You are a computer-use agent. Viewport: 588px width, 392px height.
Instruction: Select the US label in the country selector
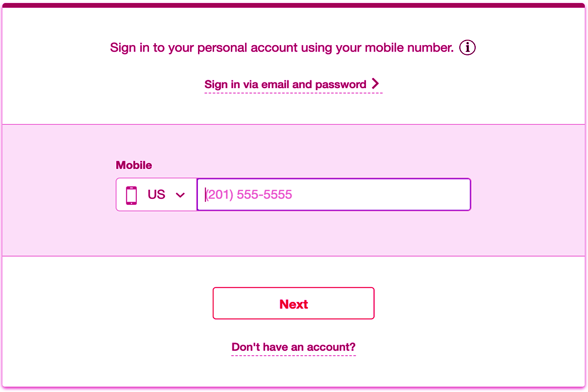(156, 195)
